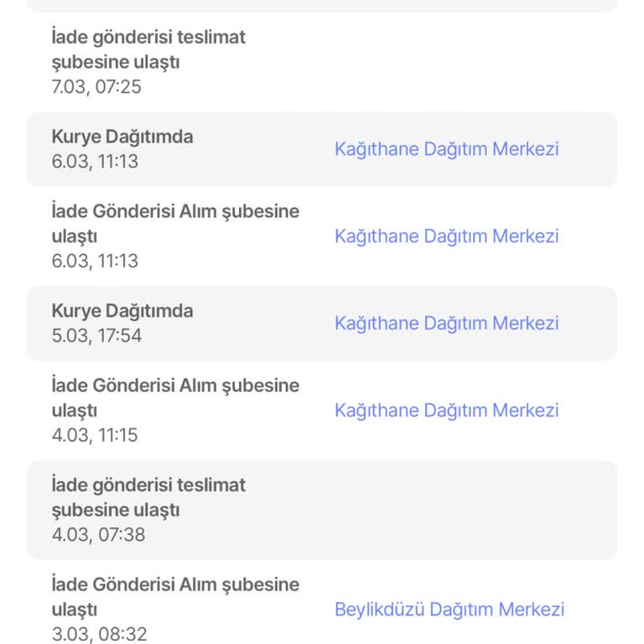Screen dimensions: 644x644
Task: Click the 7.03, 07:25 timestamp
Action: [x=96, y=87]
